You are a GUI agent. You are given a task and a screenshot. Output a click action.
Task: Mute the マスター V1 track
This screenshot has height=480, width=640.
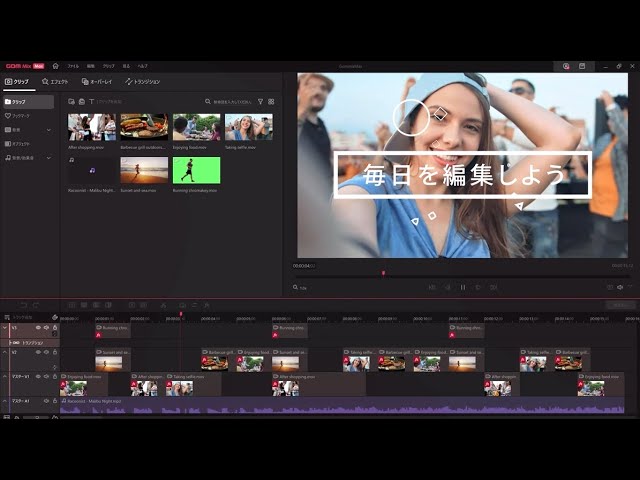[47, 377]
